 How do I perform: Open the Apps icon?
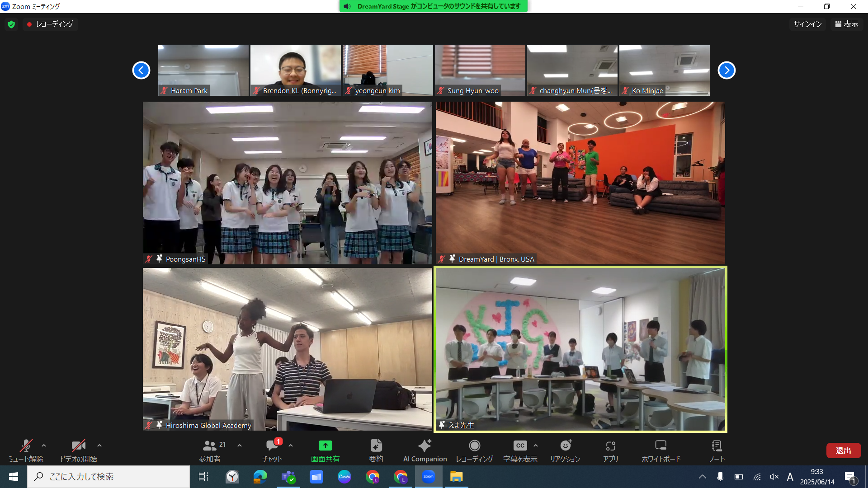click(x=610, y=446)
